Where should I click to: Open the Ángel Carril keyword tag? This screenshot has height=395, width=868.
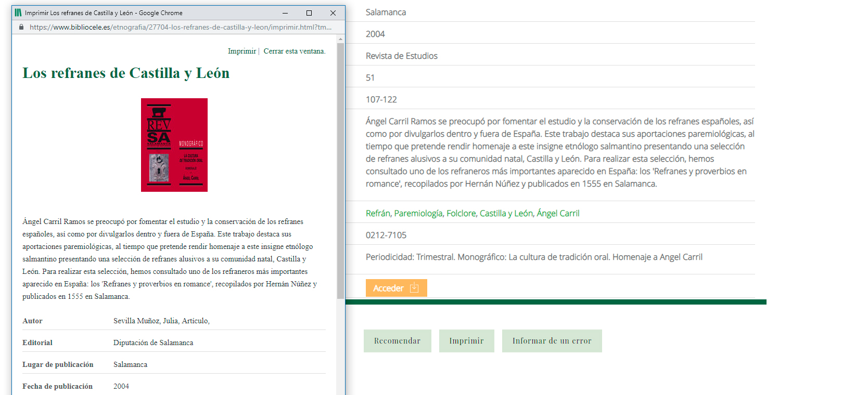(x=558, y=213)
